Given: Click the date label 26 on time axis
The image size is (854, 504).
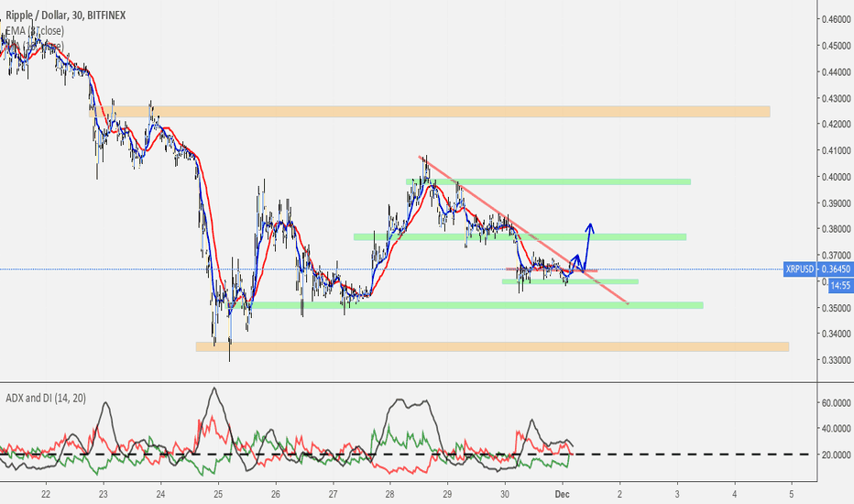Looking at the screenshot, I should tap(276, 494).
